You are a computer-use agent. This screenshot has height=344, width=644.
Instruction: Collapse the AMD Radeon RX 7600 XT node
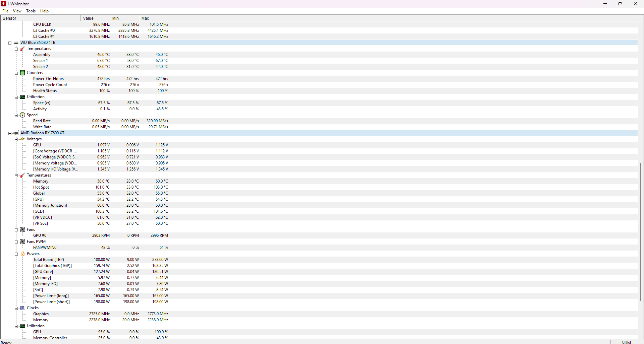[x=10, y=133]
